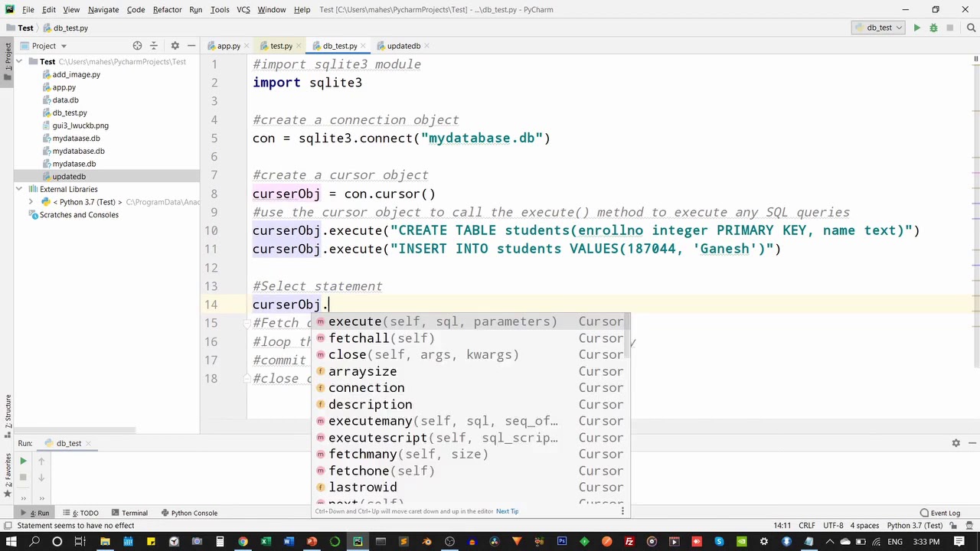980x551 pixels.
Task: Open Event Log in status bar
Action: click(x=939, y=513)
